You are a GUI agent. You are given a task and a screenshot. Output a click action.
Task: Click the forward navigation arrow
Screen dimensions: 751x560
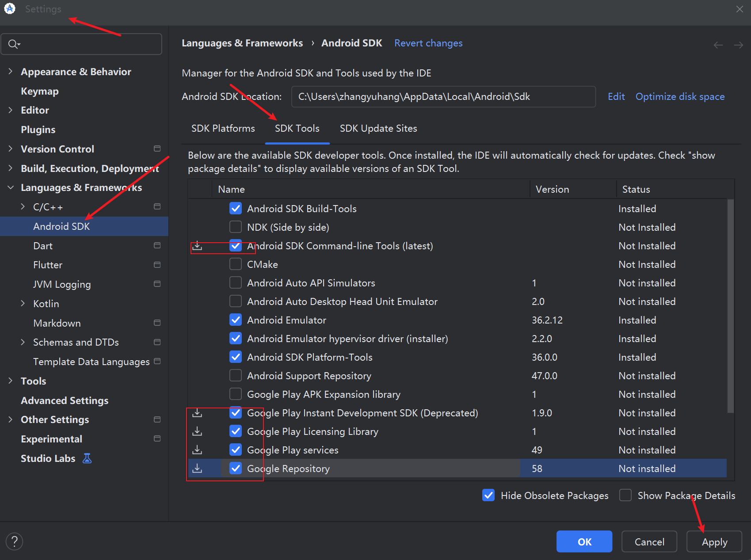[739, 45]
